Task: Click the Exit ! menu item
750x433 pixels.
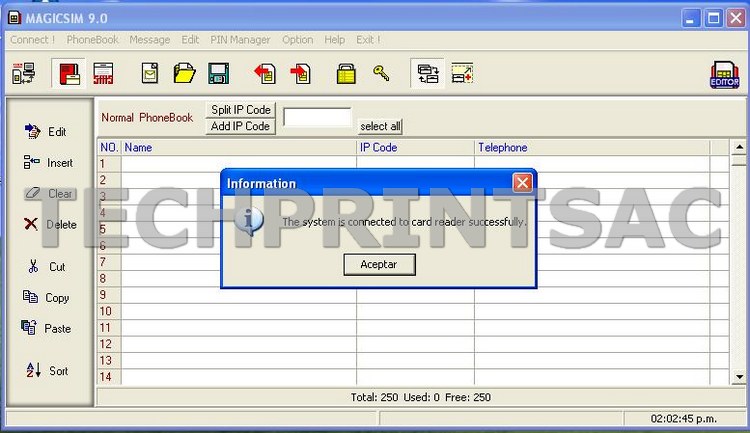Action: 368,40
